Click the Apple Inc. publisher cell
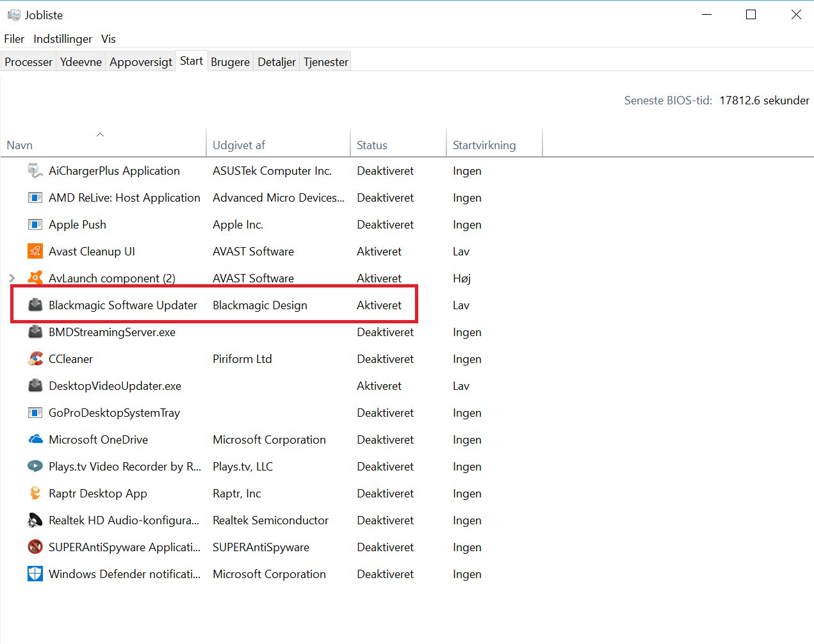The width and height of the screenshot is (814, 644). (238, 225)
